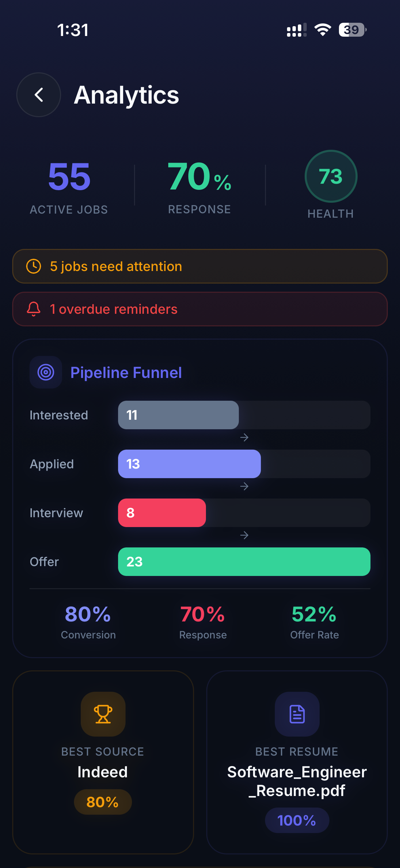Tap the Best Resume document icon
The image size is (400, 868).
point(297,714)
